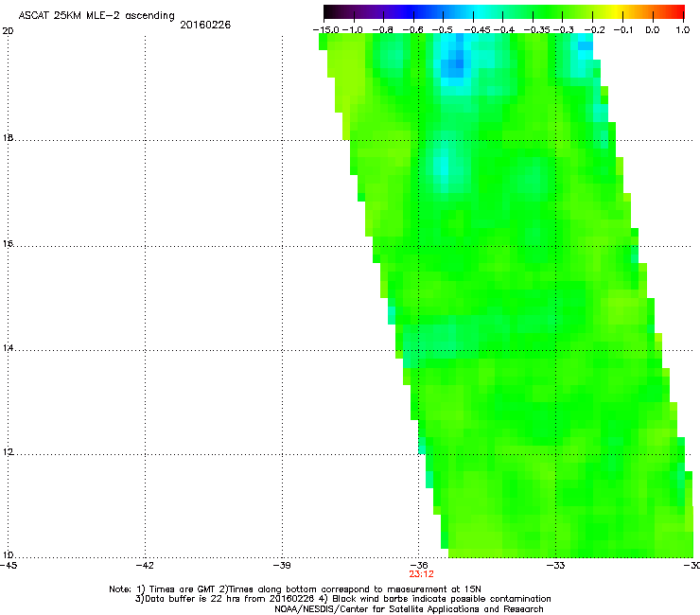Click the 10 latitude axis label
700x615 pixels.
coord(8,555)
